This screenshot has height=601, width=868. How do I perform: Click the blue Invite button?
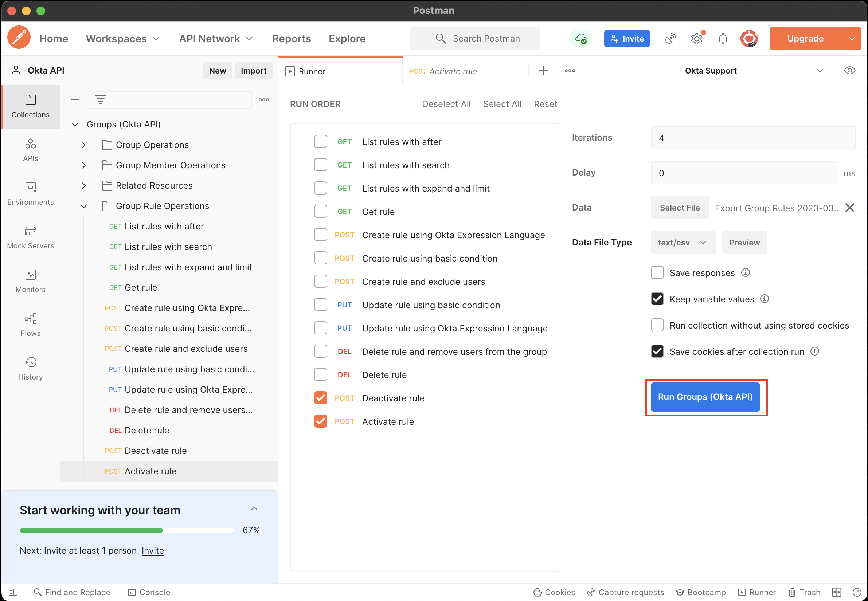(627, 38)
